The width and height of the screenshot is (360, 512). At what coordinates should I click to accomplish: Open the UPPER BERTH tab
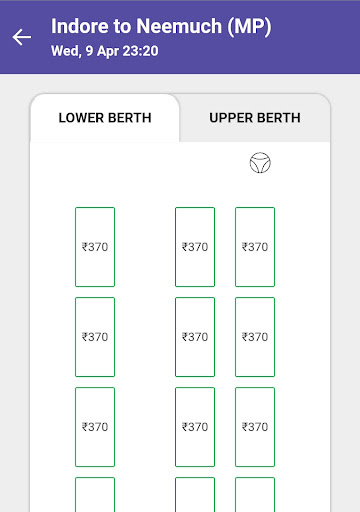coord(255,118)
